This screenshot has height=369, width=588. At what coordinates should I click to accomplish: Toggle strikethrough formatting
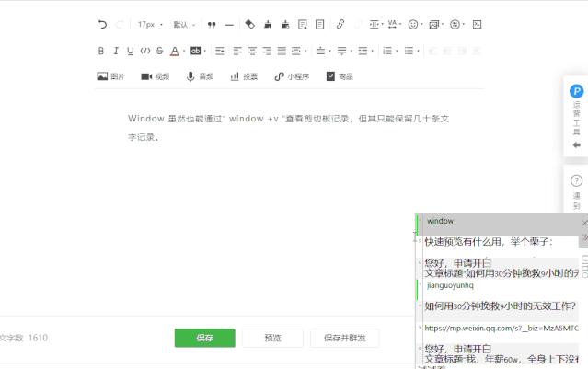(x=160, y=51)
